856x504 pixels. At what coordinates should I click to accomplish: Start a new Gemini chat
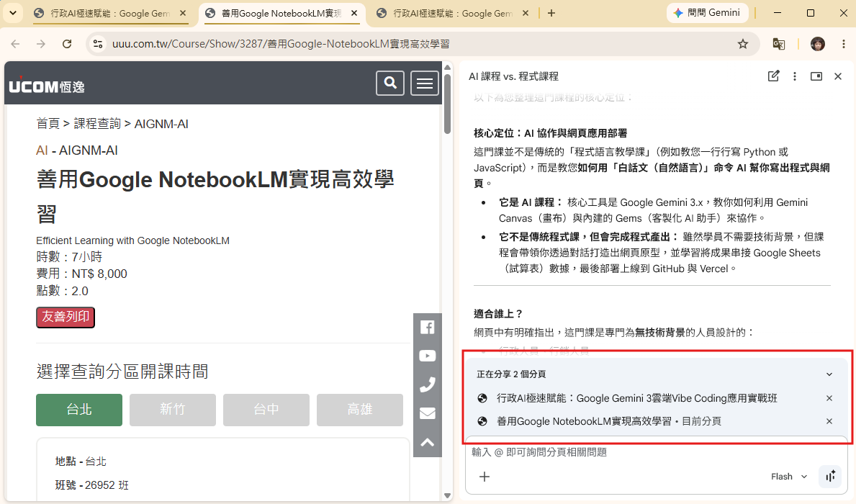coord(773,76)
